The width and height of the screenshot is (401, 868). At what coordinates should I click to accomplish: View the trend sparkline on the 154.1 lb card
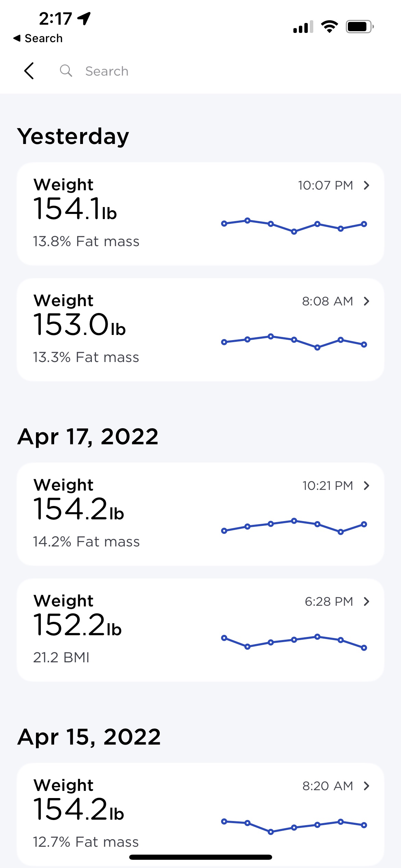294,226
